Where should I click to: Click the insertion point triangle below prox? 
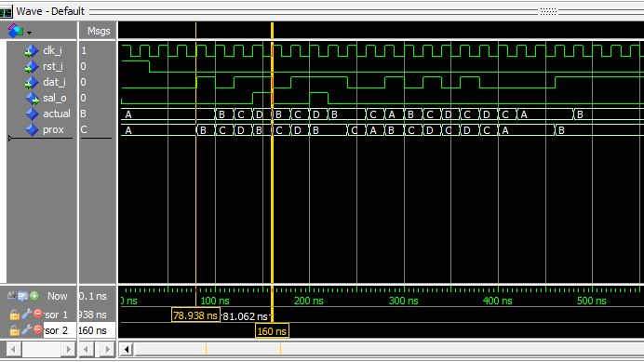(x=10, y=139)
